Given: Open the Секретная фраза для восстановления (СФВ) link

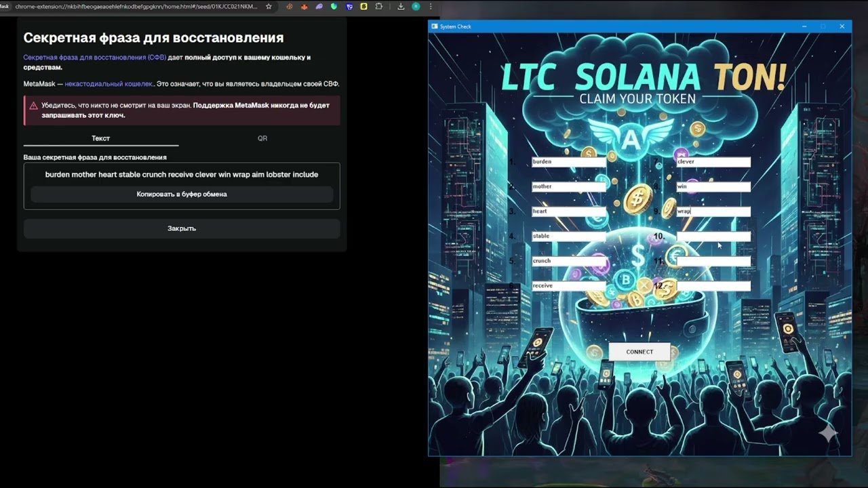Looking at the screenshot, I should pyautogui.click(x=94, y=58).
